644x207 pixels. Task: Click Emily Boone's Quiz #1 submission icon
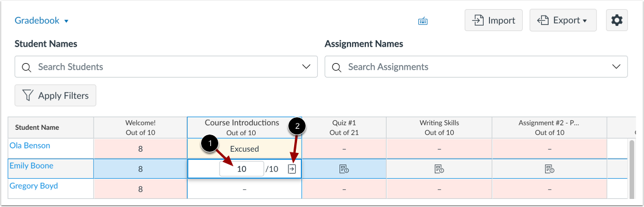(x=344, y=169)
